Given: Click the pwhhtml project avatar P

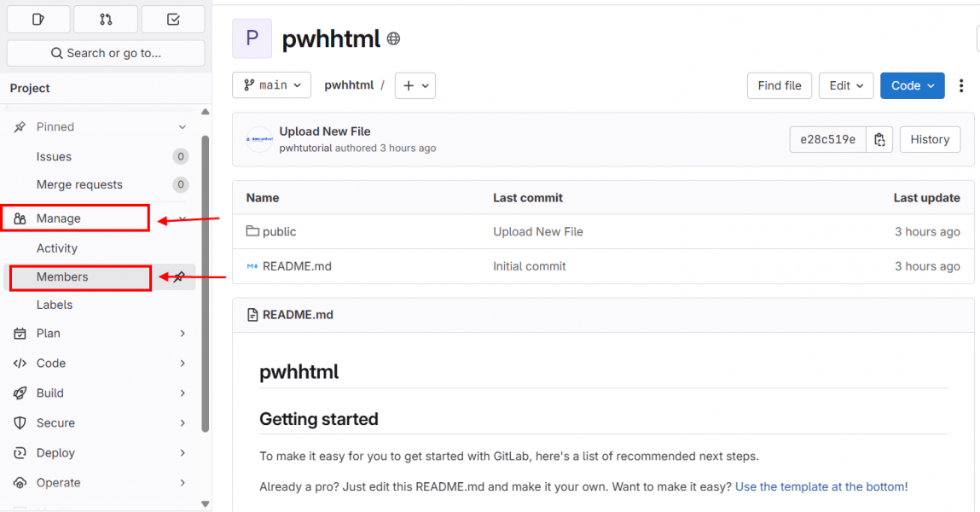Looking at the screenshot, I should pos(252,38).
